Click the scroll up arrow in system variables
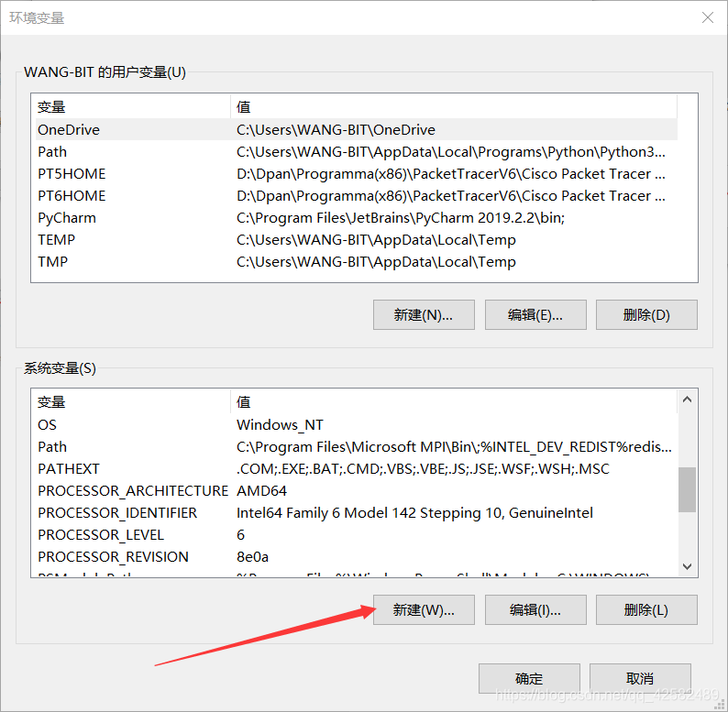 (688, 400)
